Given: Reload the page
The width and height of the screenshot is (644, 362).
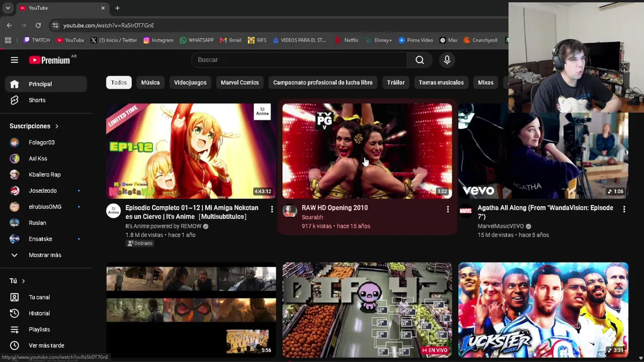Looking at the screenshot, I should coord(38,25).
